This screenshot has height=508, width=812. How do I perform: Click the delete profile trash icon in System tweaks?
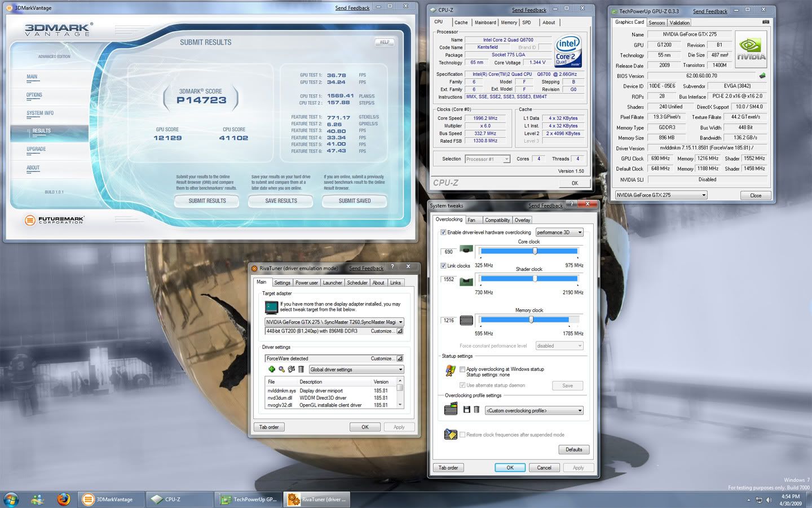coord(476,410)
